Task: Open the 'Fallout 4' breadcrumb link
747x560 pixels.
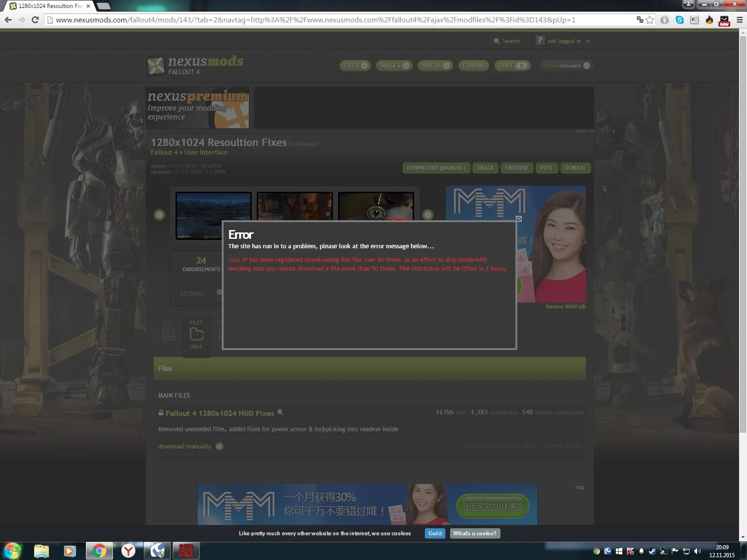Action: tap(164, 153)
